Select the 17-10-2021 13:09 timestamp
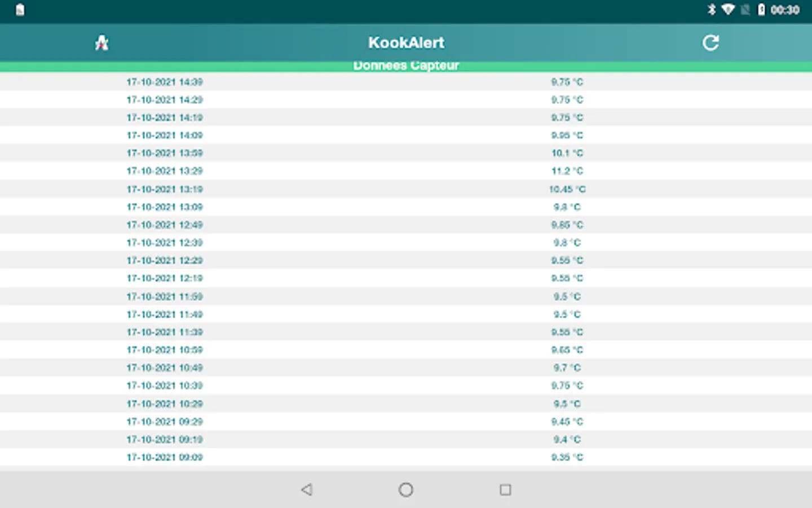 coord(165,207)
